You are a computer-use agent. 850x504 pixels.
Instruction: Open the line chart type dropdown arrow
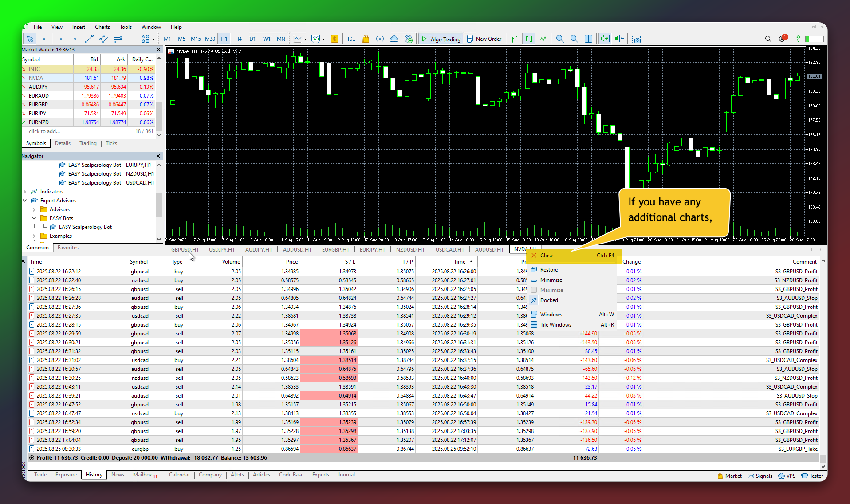tap(305, 39)
